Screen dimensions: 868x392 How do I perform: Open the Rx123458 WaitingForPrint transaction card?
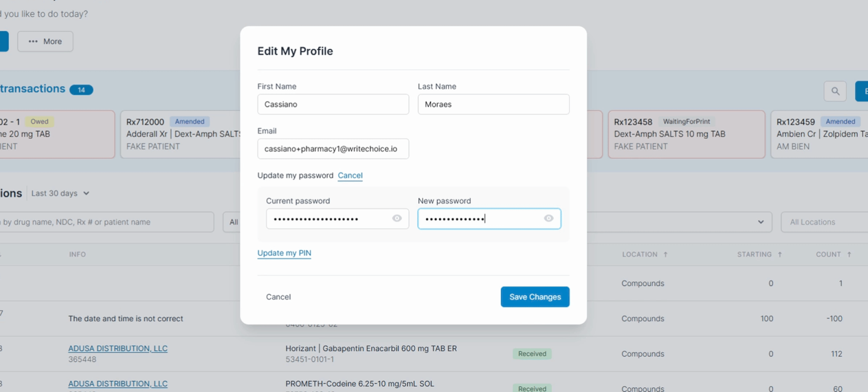(686, 134)
